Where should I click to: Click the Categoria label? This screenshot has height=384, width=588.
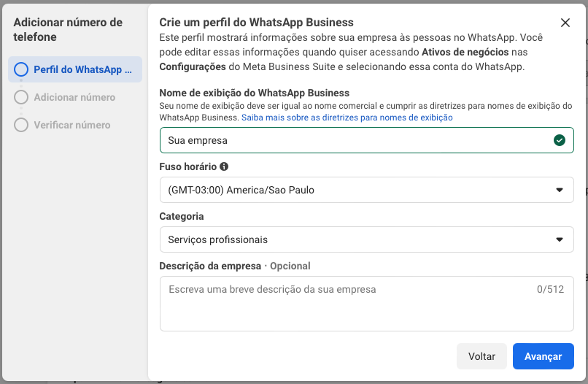coord(182,216)
